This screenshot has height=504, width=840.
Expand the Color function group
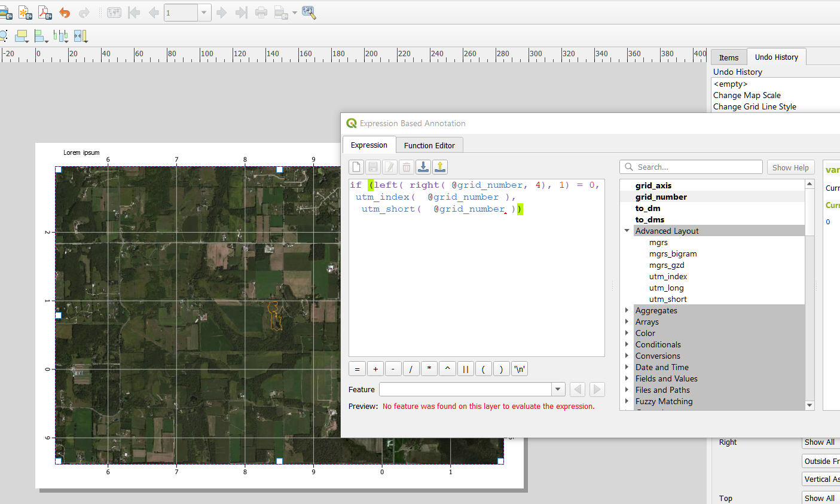coord(627,333)
